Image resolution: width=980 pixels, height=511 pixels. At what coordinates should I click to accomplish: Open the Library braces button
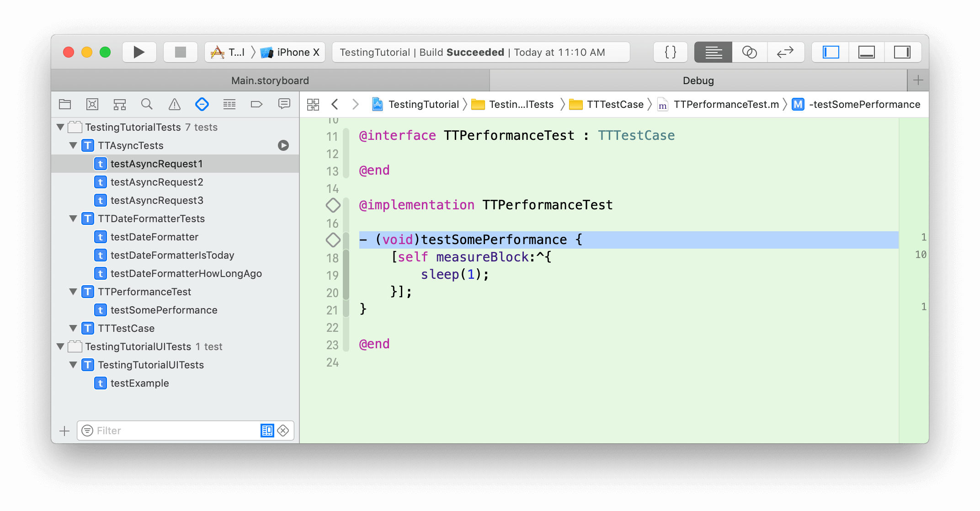coord(670,52)
